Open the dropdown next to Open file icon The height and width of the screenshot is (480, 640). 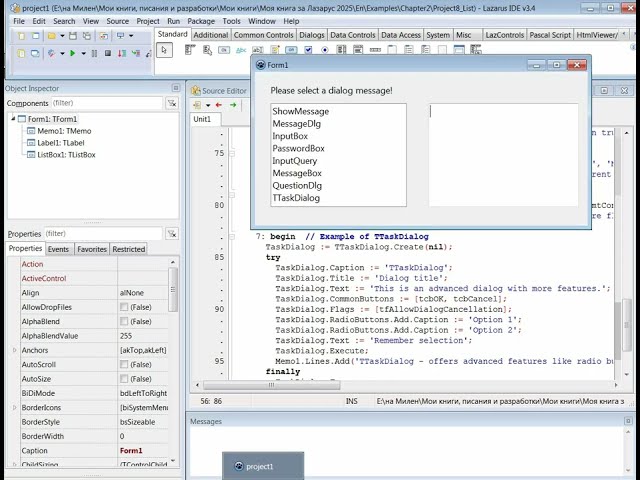[62, 36]
